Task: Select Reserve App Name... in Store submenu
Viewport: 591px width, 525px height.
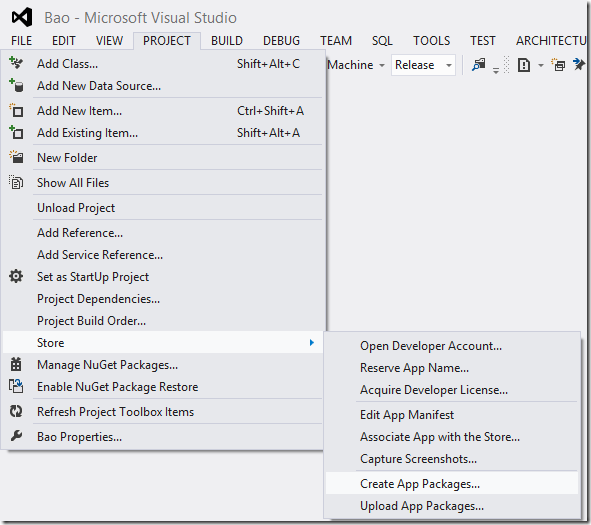Action: [452, 367]
